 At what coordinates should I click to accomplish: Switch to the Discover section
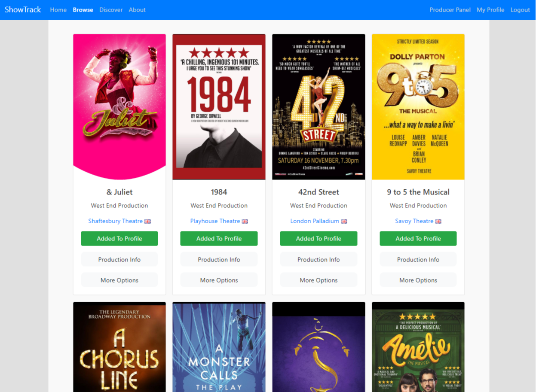[111, 9]
